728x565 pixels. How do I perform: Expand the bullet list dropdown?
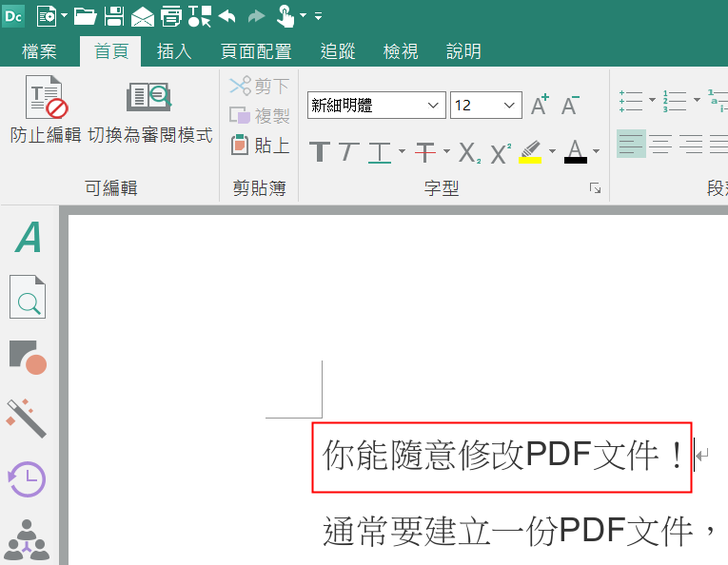(x=652, y=100)
